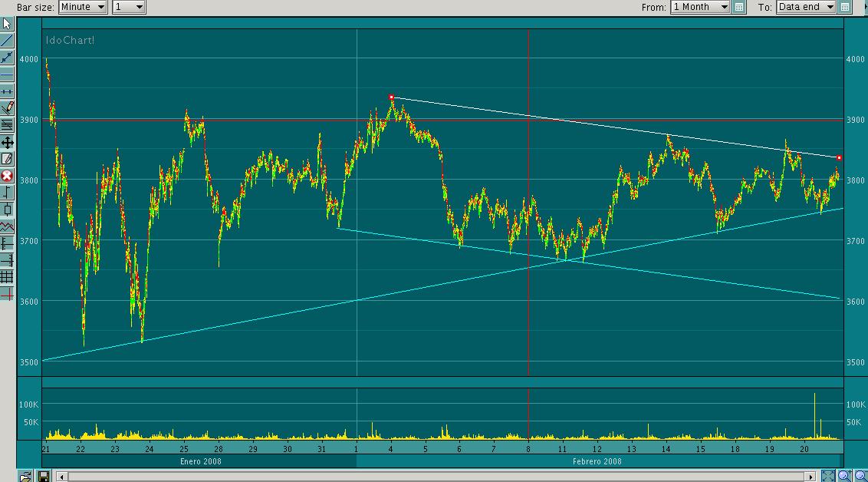Click the date label 21 on the time axis
This screenshot has width=868, height=482.
(46, 449)
